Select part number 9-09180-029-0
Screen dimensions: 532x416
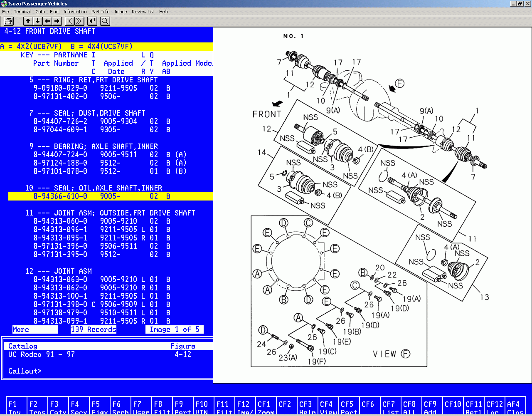pos(60,88)
